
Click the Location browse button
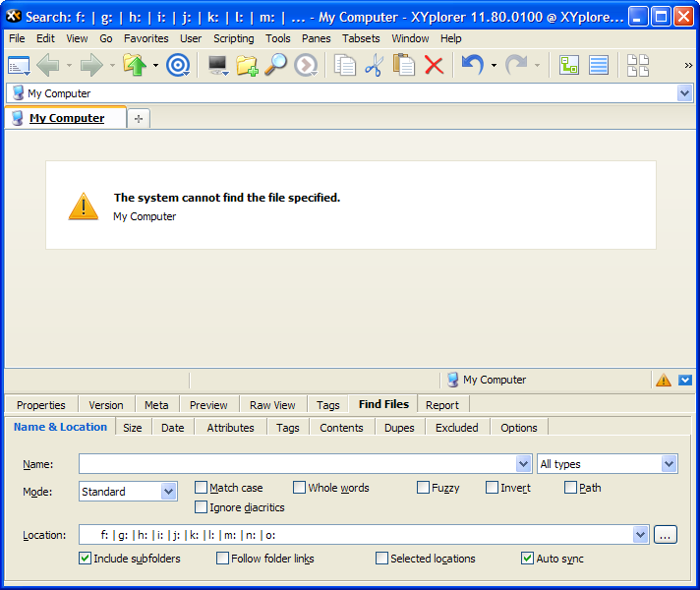[x=666, y=535]
